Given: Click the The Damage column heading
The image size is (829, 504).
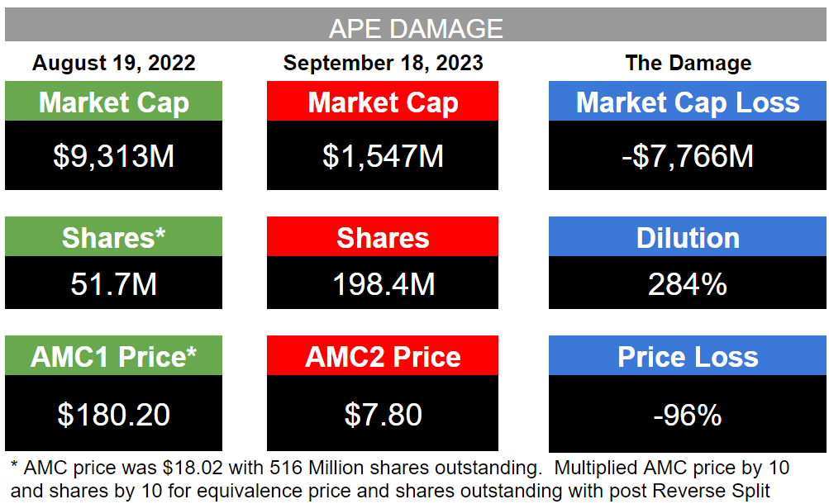Looking at the screenshot, I should coord(688,63).
